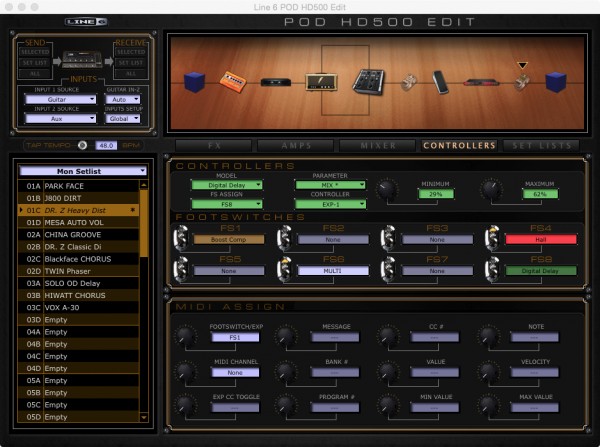Click Send ALL button
The width and height of the screenshot is (600, 447).
tap(35, 73)
